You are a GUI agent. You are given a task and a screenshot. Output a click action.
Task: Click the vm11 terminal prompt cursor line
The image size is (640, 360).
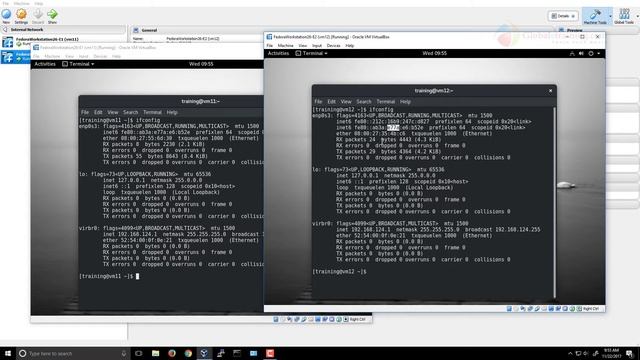109,276
